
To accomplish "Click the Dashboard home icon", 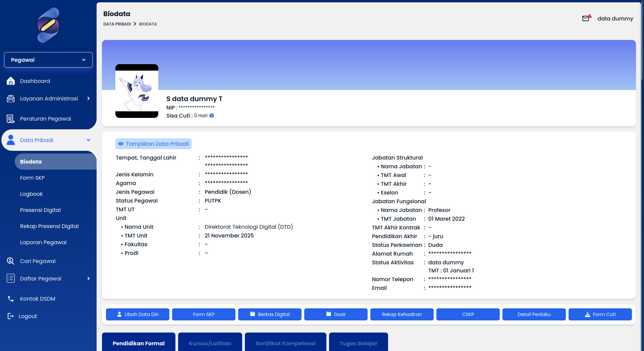I will [x=11, y=81].
